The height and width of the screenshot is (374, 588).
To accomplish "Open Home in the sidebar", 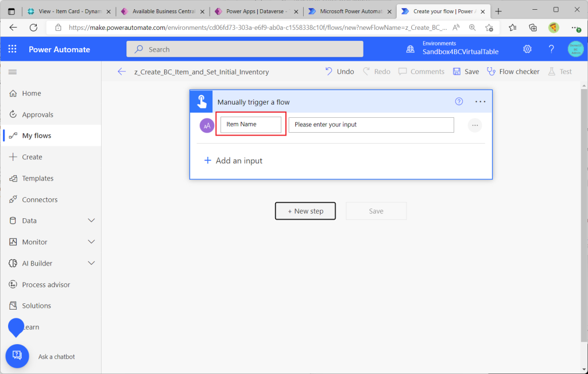I will click(32, 93).
